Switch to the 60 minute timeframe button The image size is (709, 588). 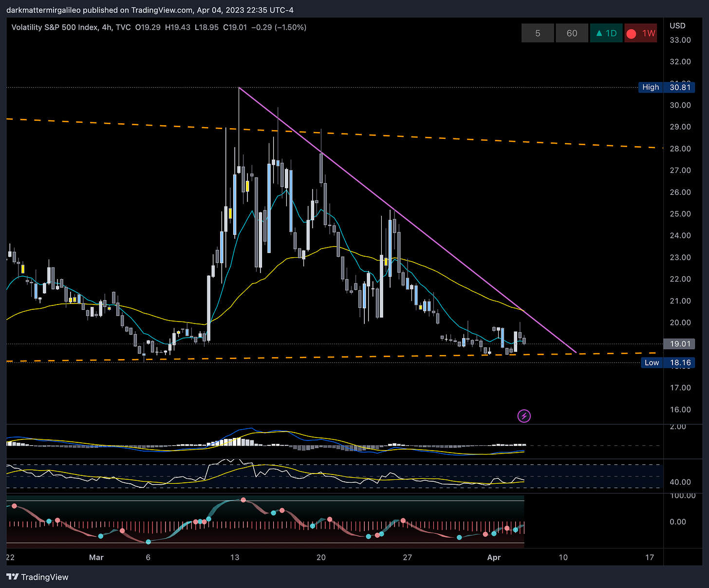tap(572, 33)
